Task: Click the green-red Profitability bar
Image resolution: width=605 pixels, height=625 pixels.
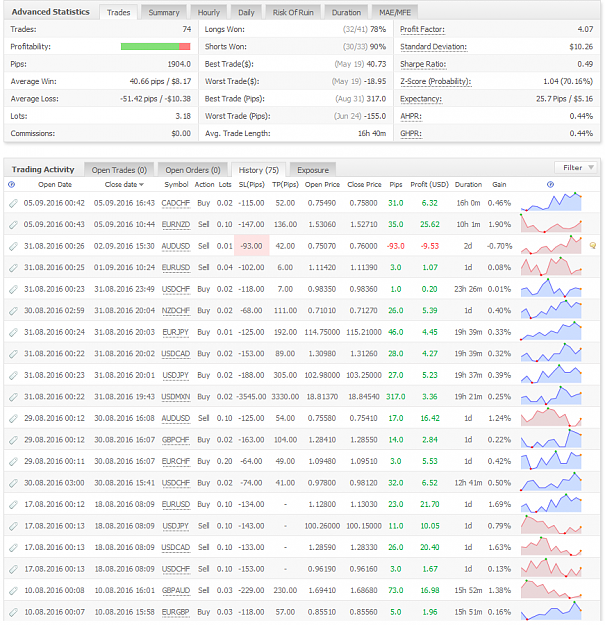Action: 155,47
